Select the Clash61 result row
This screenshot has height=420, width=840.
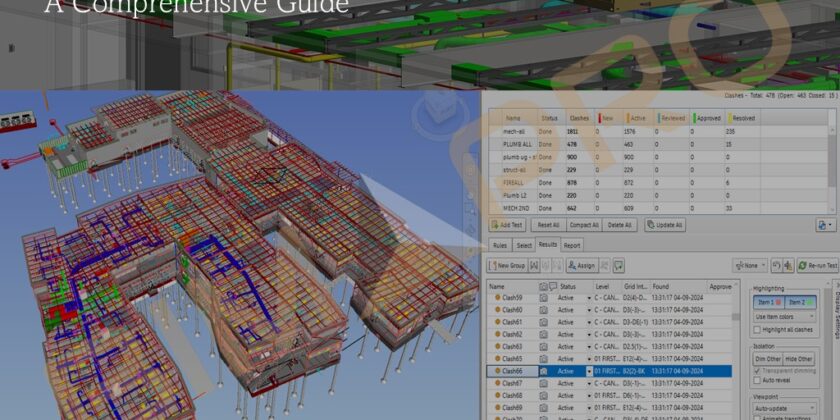[x=609, y=322]
